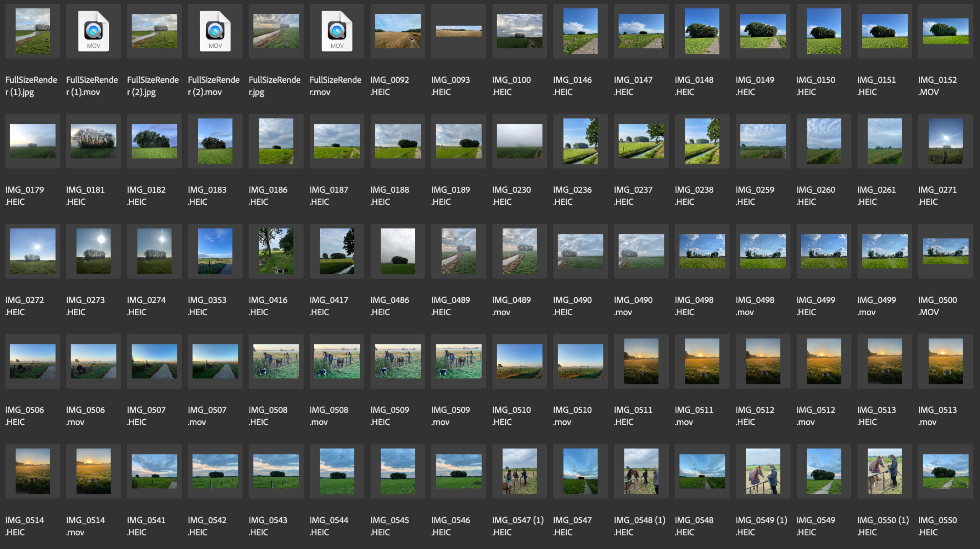Select the IMG_0271.HEIC sun thumbnail

tap(946, 141)
